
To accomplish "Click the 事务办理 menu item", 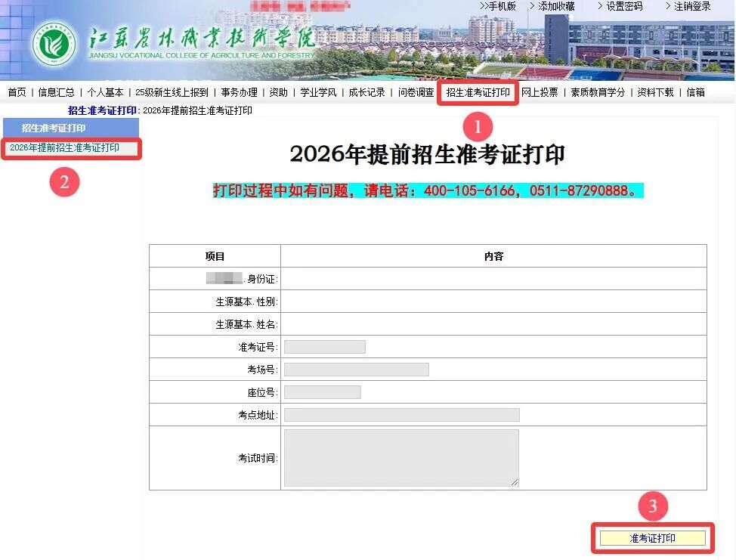I will [239, 92].
